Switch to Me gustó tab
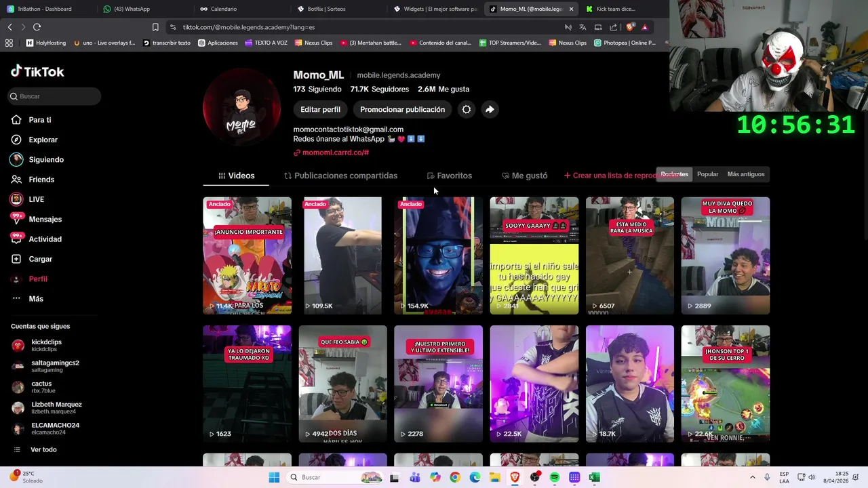This screenshot has width=868, height=488. (524, 176)
